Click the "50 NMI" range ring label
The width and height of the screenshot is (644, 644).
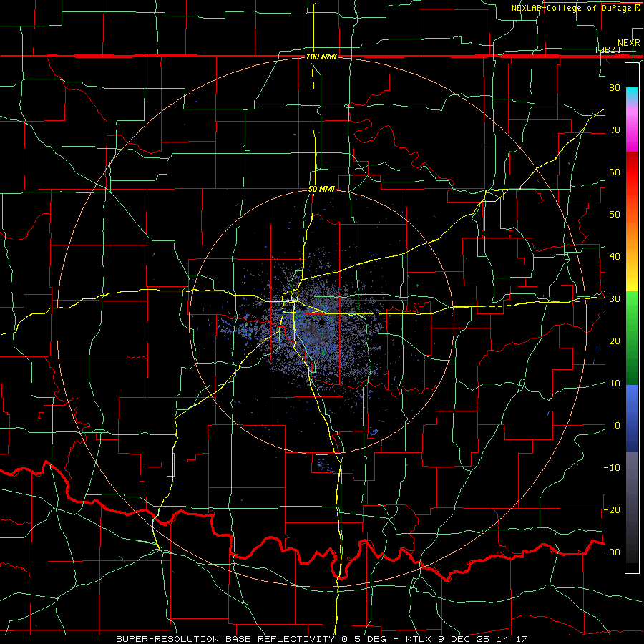[x=321, y=190]
